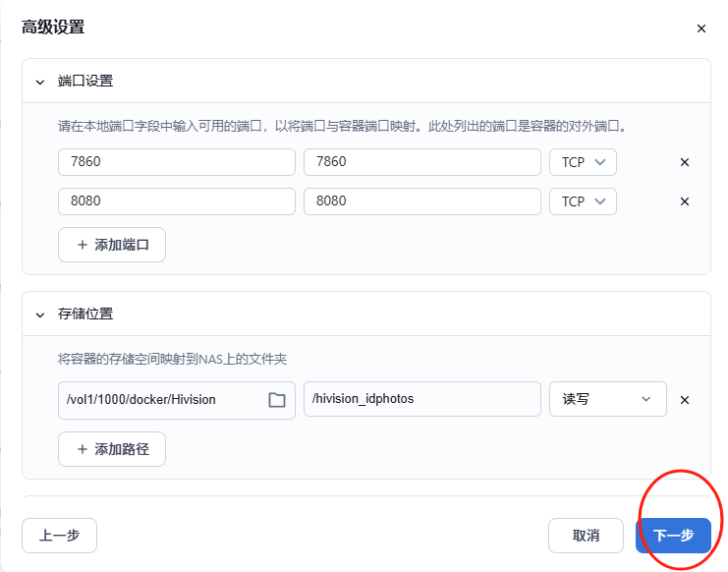The width and height of the screenshot is (728, 572).
Task: Edit the /hivision_idphotos container path field
Action: point(422,399)
